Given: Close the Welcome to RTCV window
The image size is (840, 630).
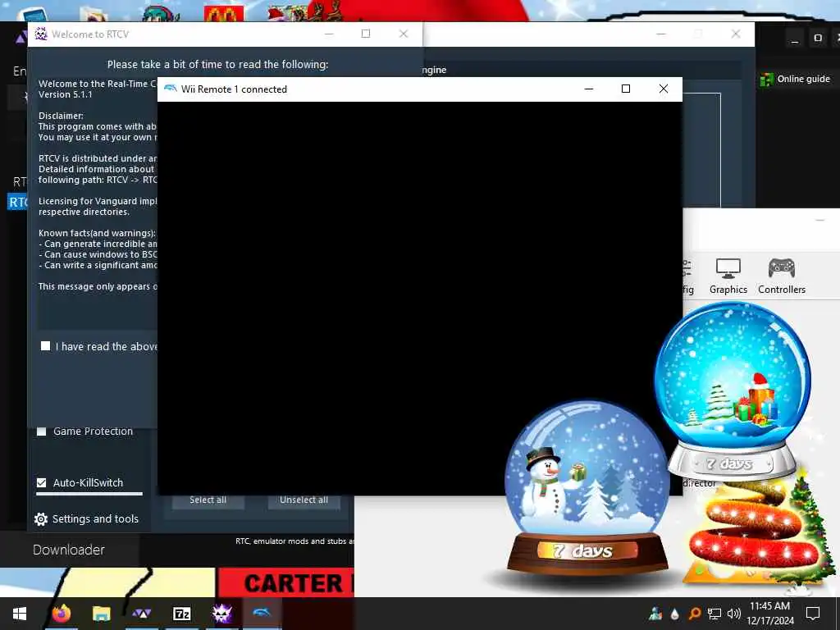Looking at the screenshot, I should 404,34.
